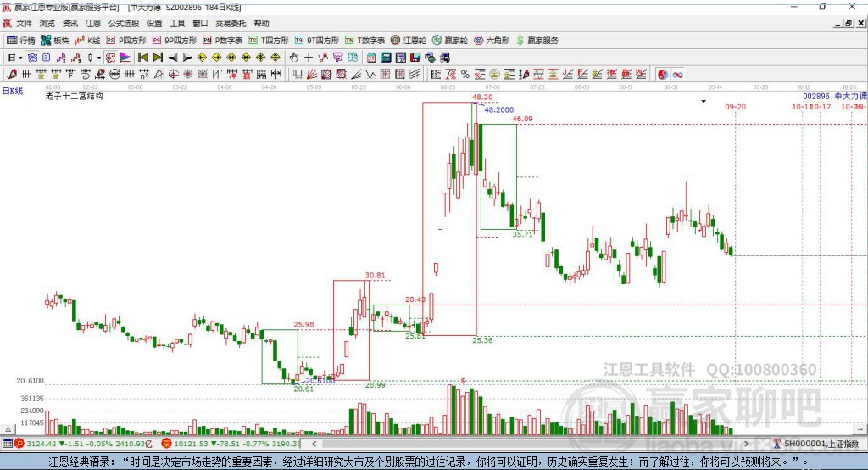Move chart left with black arrow
Image resolution: width=868 pixels, height=470 pixels.
point(173,58)
